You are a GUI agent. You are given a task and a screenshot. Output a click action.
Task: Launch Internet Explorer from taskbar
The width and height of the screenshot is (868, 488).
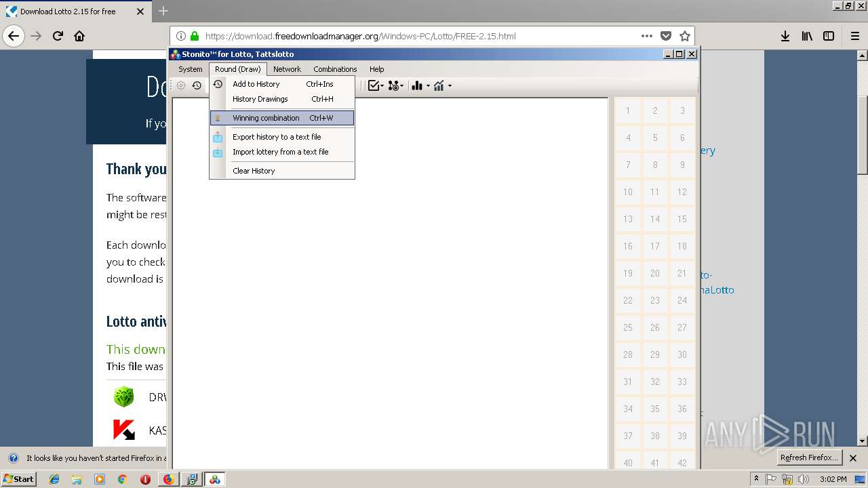point(54,479)
